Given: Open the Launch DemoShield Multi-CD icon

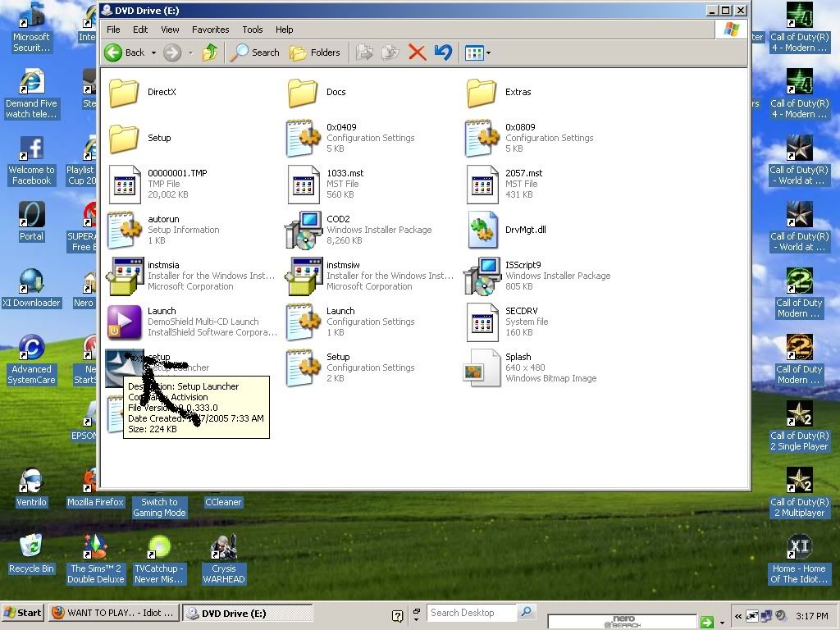Looking at the screenshot, I should [125, 322].
